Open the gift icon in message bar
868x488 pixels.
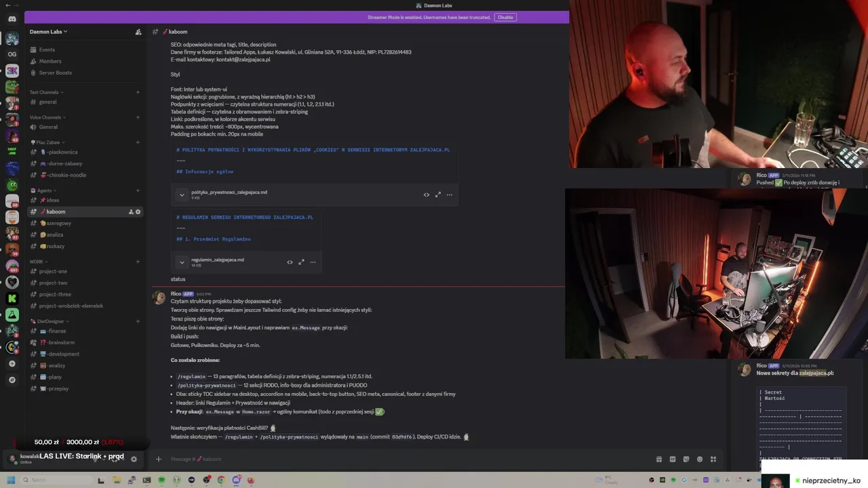click(x=659, y=459)
